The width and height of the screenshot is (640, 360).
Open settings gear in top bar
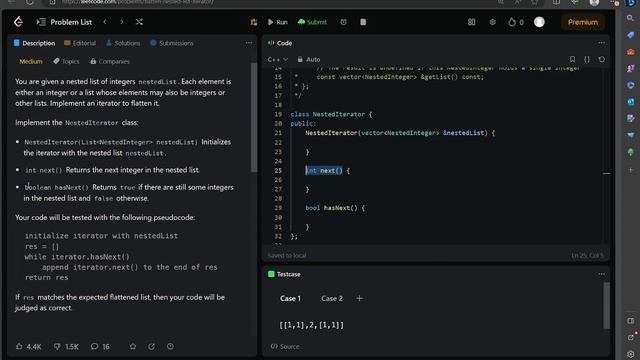[493, 22]
